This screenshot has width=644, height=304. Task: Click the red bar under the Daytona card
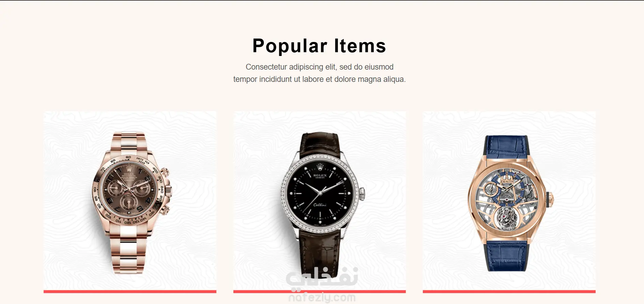(x=130, y=292)
